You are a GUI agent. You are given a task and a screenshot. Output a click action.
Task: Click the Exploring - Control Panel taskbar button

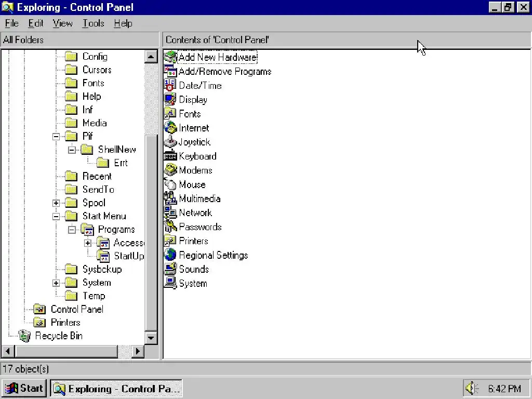click(x=116, y=388)
